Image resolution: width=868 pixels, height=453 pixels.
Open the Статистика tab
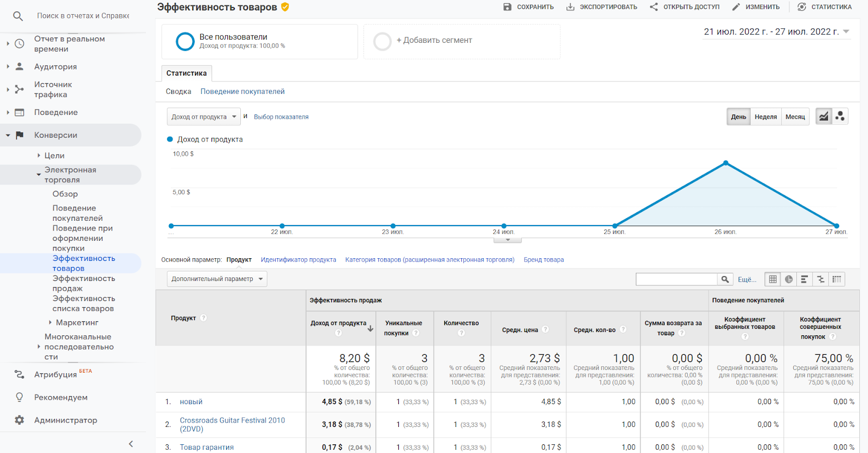pos(187,73)
